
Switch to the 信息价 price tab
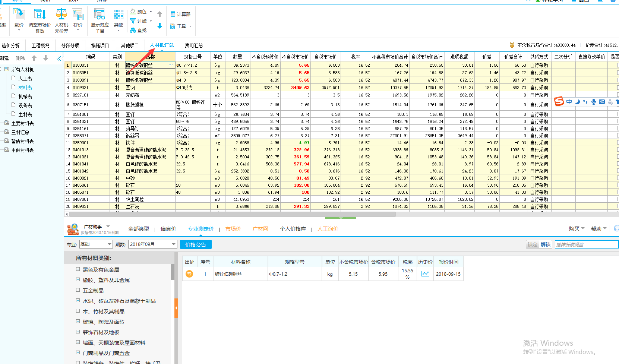[x=168, y=229]
